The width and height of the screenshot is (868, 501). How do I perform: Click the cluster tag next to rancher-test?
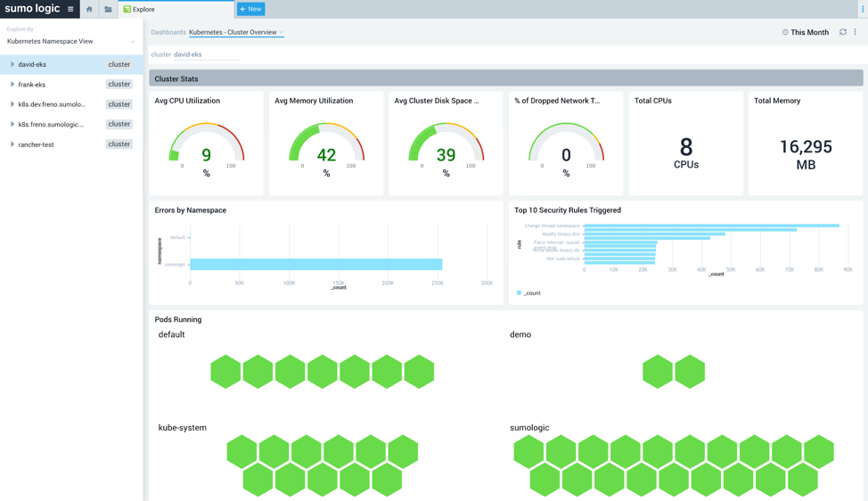coord(119,144)
